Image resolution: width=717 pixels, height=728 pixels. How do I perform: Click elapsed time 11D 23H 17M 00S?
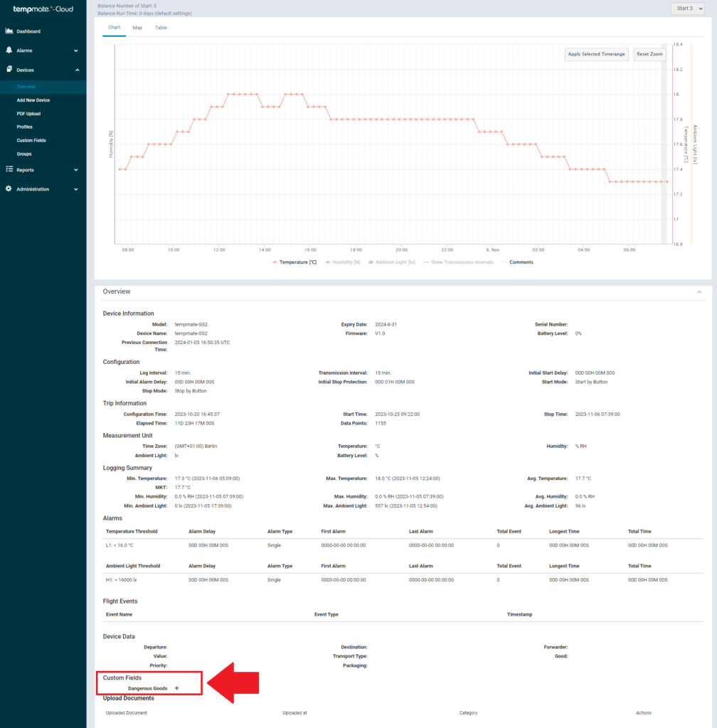click(194, 424)
